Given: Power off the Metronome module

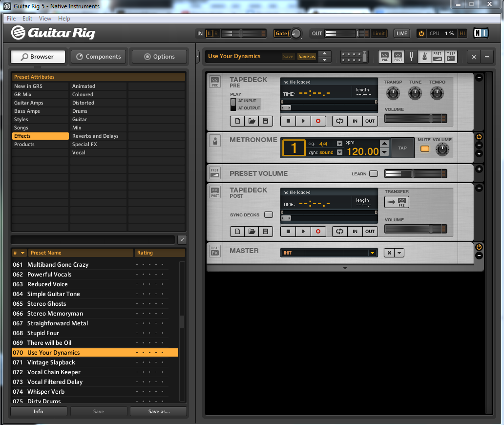Looking at the screenshot, I should [479, 137].
